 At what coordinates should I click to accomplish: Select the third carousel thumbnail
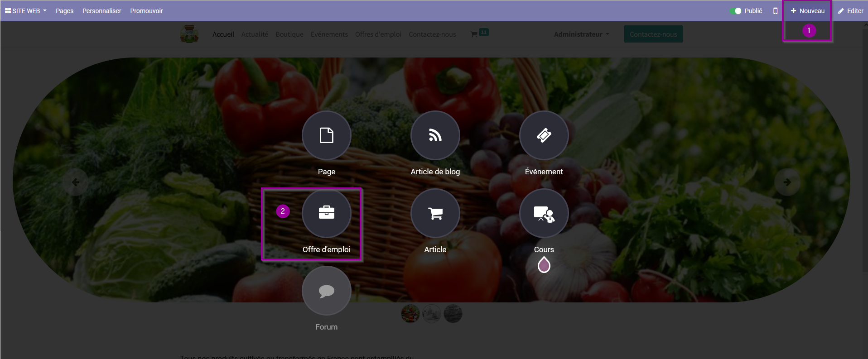[x=453, y=313]
